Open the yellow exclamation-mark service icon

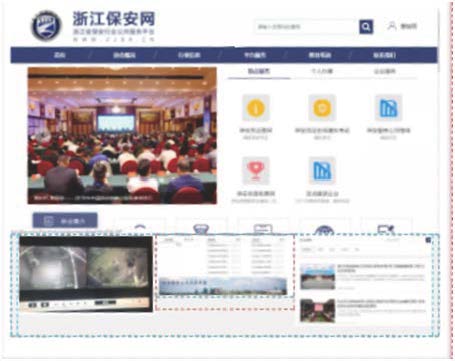[x=256, y=108]
